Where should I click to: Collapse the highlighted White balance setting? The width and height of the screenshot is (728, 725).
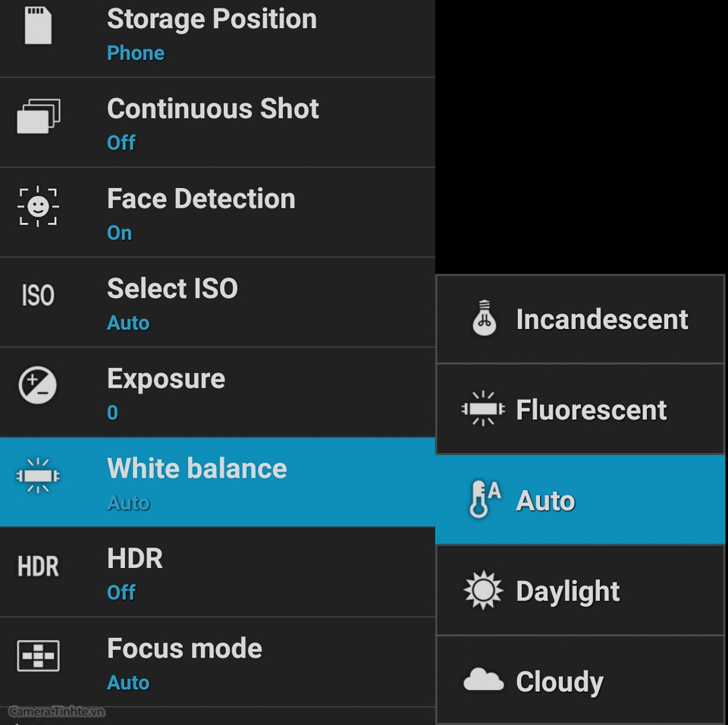pos(218,482)
